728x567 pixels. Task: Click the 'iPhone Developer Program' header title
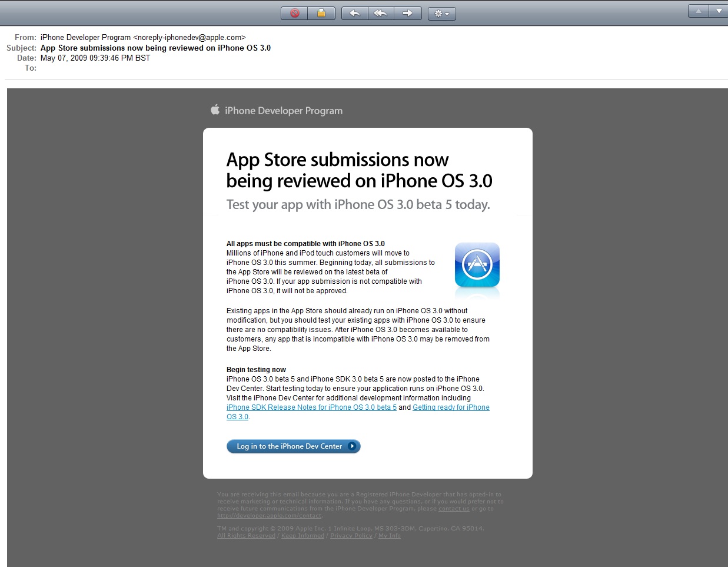coord(284,111)
